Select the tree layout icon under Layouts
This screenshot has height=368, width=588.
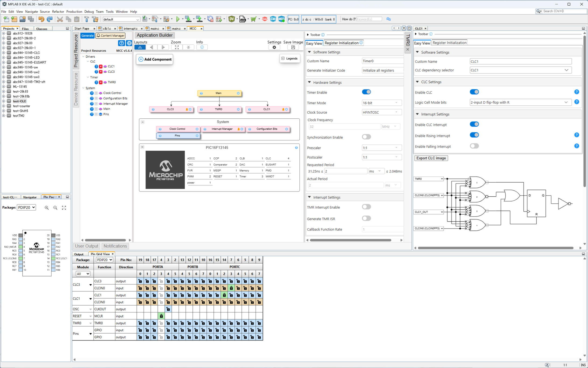point(140,47)
